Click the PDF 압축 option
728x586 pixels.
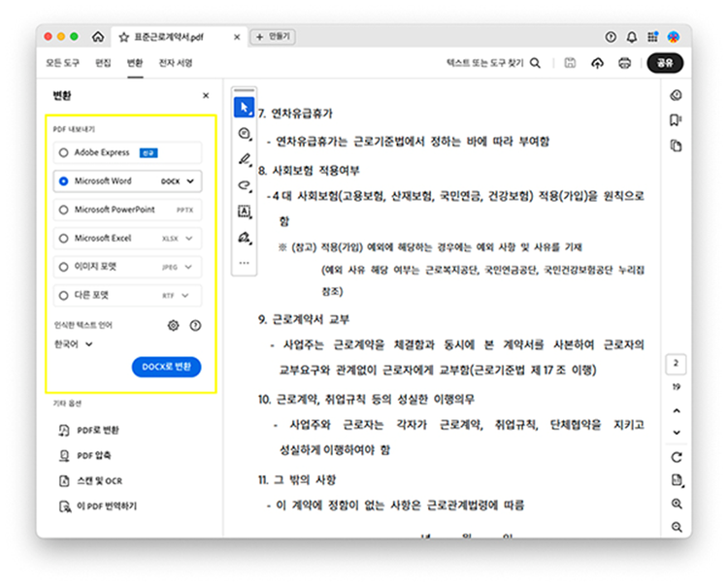click(85, 456)
